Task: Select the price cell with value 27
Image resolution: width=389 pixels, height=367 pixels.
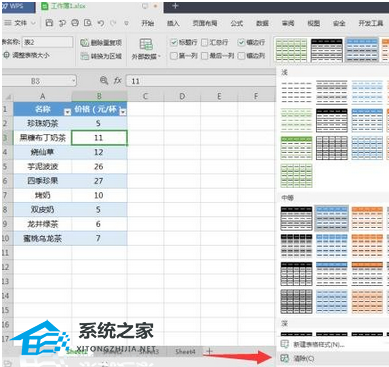Action: tap(99, 181)
